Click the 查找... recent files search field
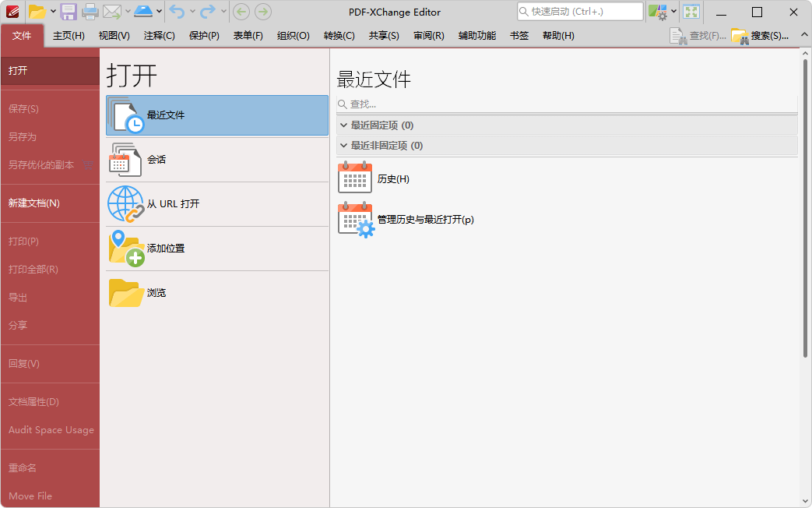812x508 pixels. 567,104
